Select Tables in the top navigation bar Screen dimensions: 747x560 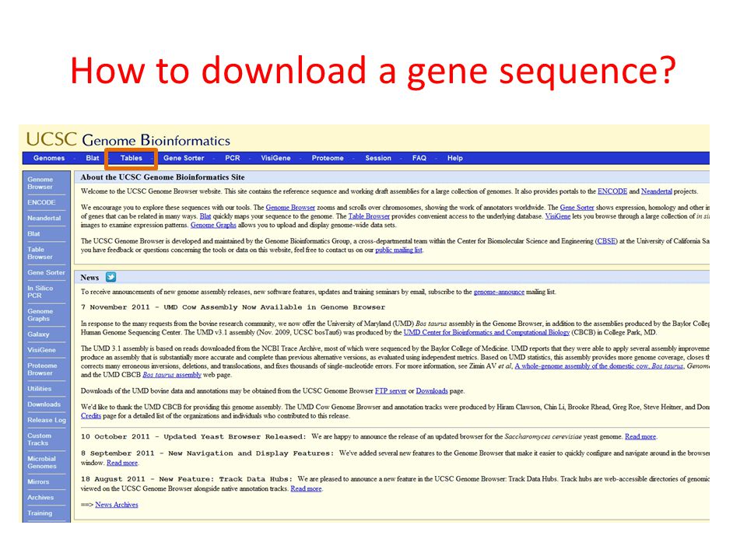point(131,158)
